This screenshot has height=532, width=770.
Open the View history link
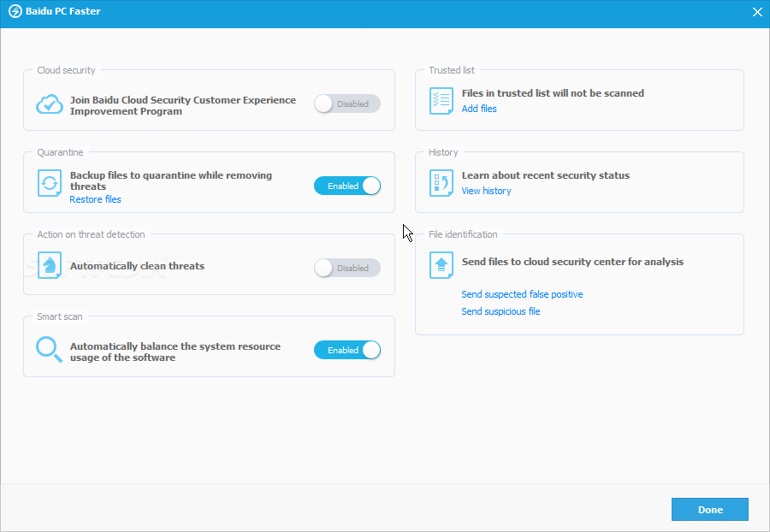point(486,191)
